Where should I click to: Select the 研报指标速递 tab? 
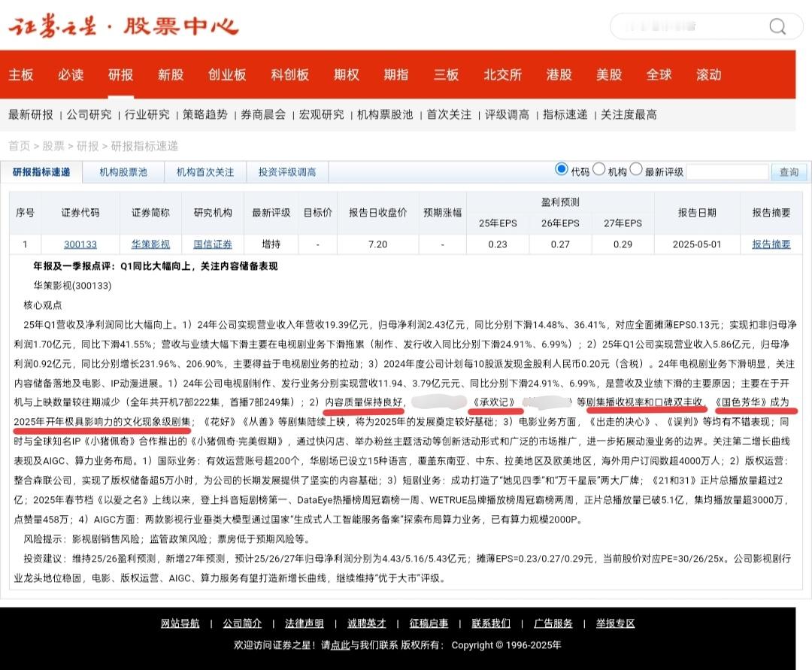41,172
